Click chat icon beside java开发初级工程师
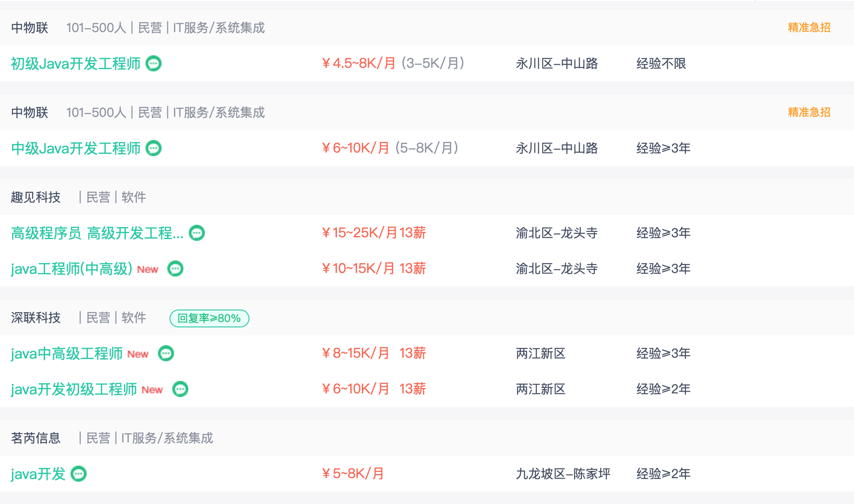Image resolution: width=854 pixels, height=504 pixels. pyautogui.click(x=180, y=389)
